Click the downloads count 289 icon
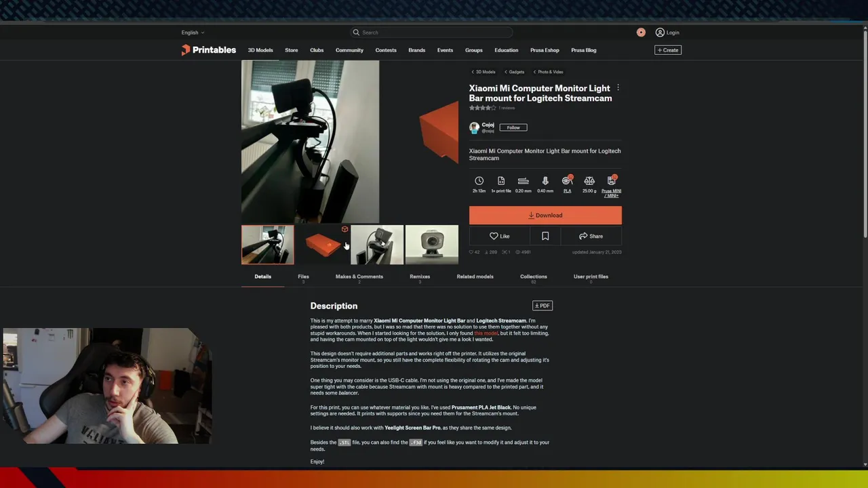The image size is (868, 488). (x=486, y=252)
